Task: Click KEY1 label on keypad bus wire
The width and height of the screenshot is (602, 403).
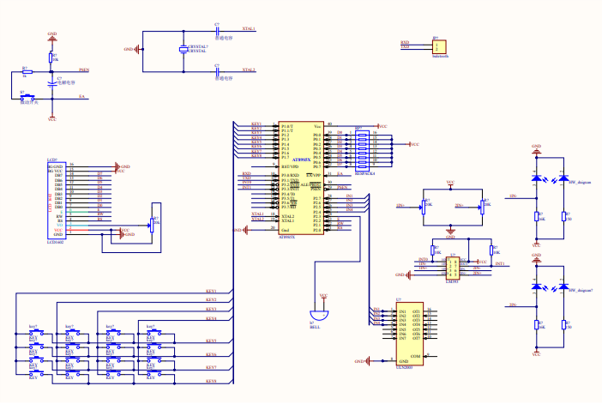Action: [211, 291]
